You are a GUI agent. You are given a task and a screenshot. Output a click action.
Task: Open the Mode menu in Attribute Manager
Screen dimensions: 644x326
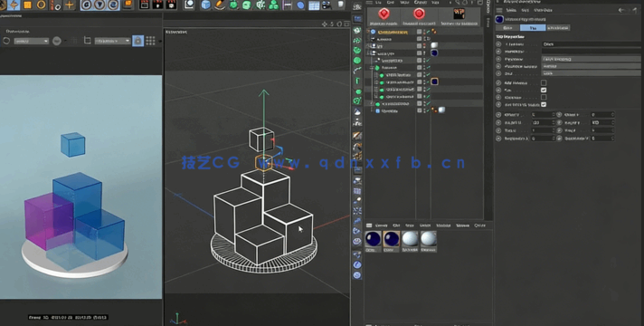[x=511, y=10]
